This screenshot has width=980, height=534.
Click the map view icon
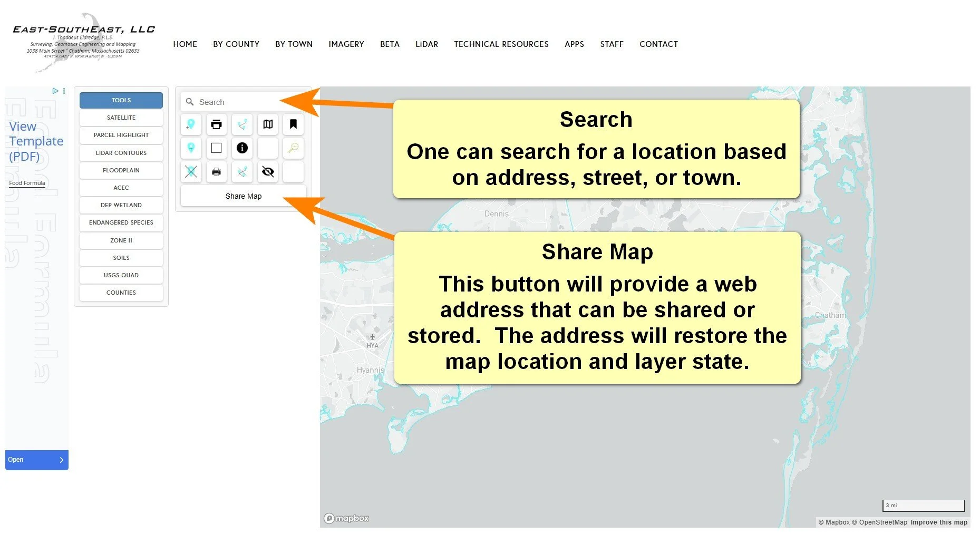point(267,124)
